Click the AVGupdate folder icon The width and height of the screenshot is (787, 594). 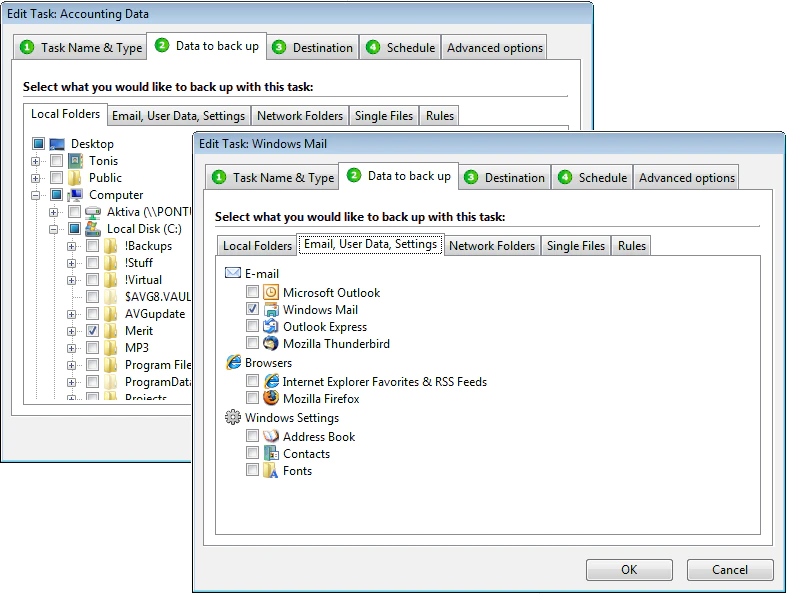[x=110, y=313]
